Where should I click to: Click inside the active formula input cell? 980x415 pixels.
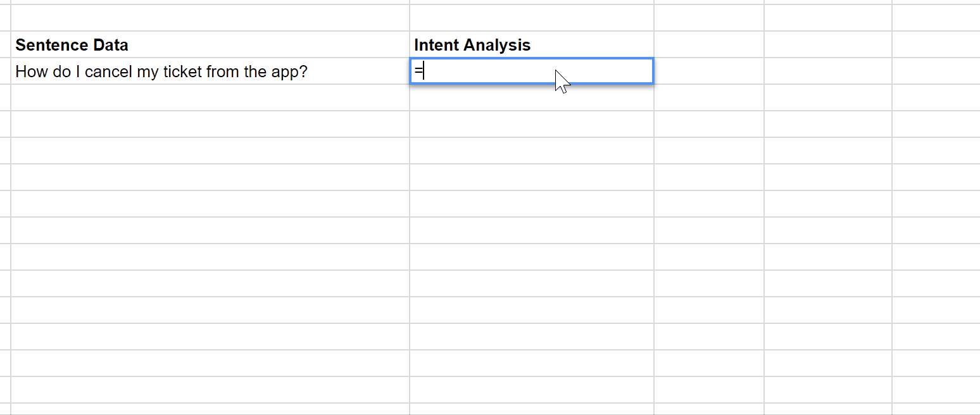coord(532,71)
